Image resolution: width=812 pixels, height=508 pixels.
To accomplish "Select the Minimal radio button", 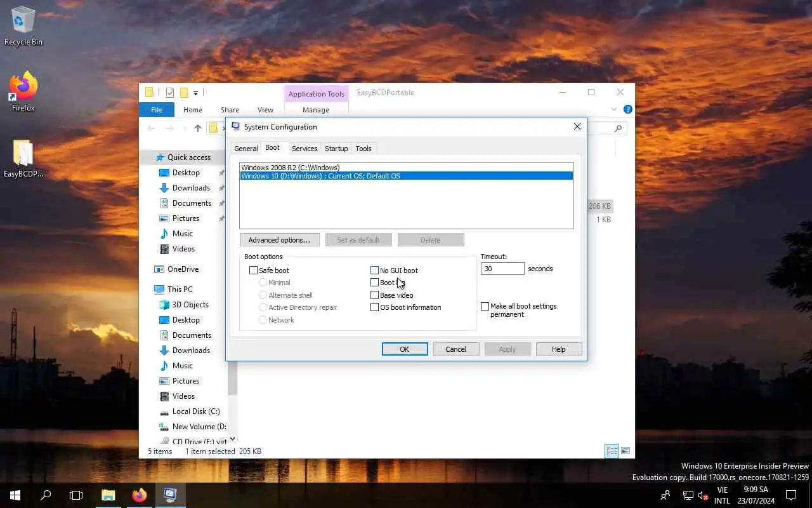I will pyautogui.click(x=263, y=283).
